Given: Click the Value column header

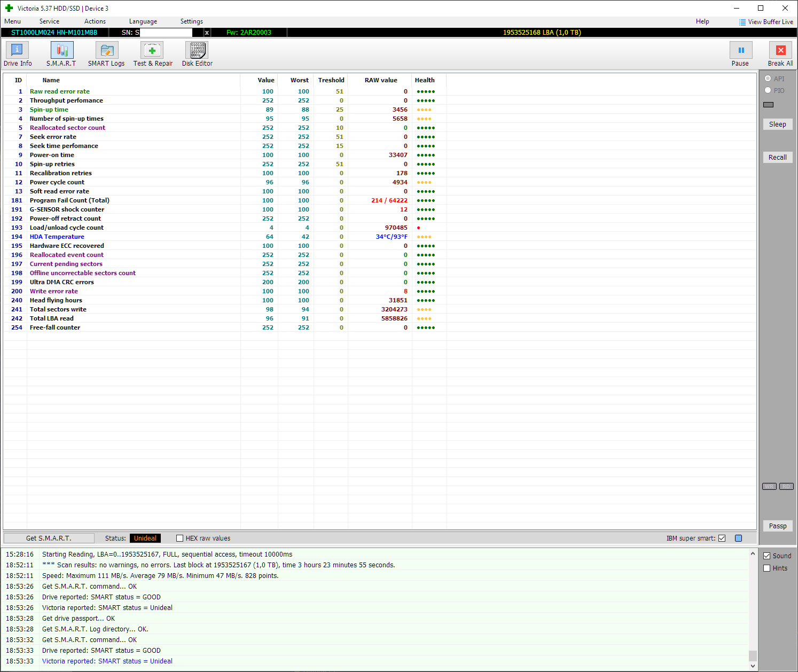Looking at the screenshot, I should coord(266,80).
